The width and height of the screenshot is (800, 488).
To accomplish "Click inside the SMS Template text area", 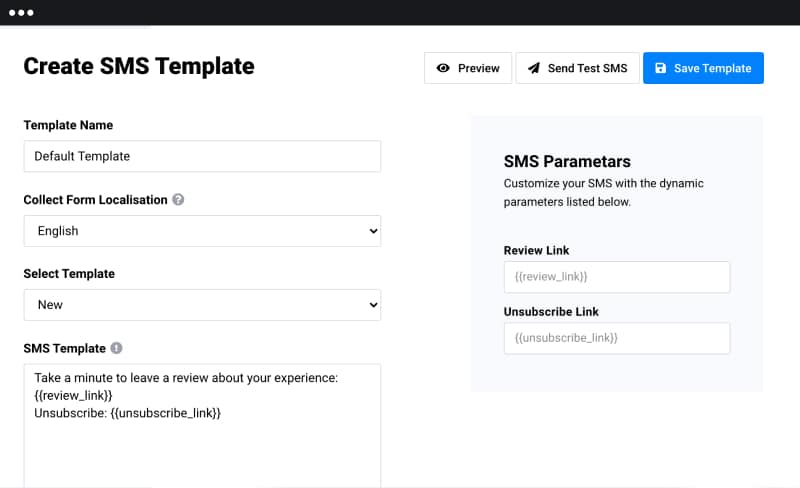I will point(202,426).
